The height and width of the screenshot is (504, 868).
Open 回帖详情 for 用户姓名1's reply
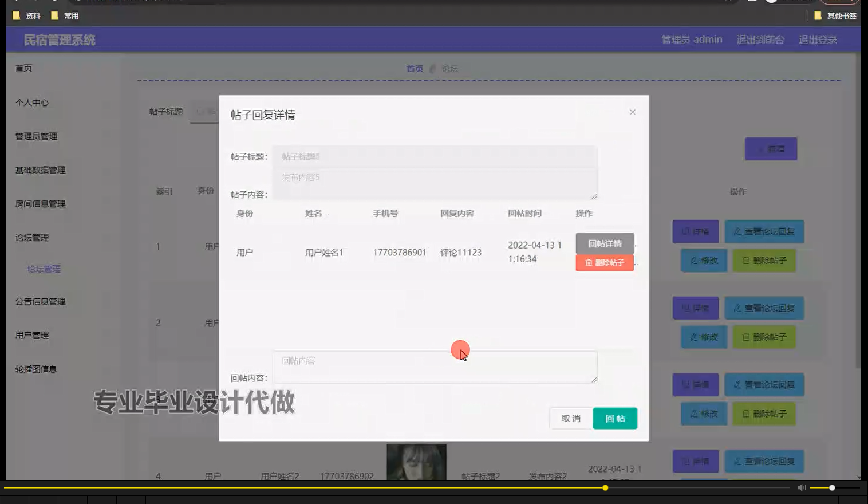(x=604, y=243)
